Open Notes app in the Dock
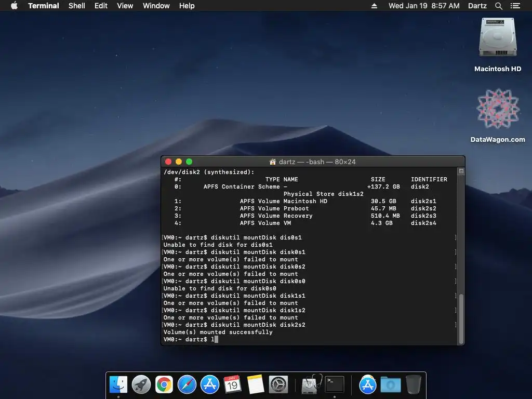 coord(256,384)
